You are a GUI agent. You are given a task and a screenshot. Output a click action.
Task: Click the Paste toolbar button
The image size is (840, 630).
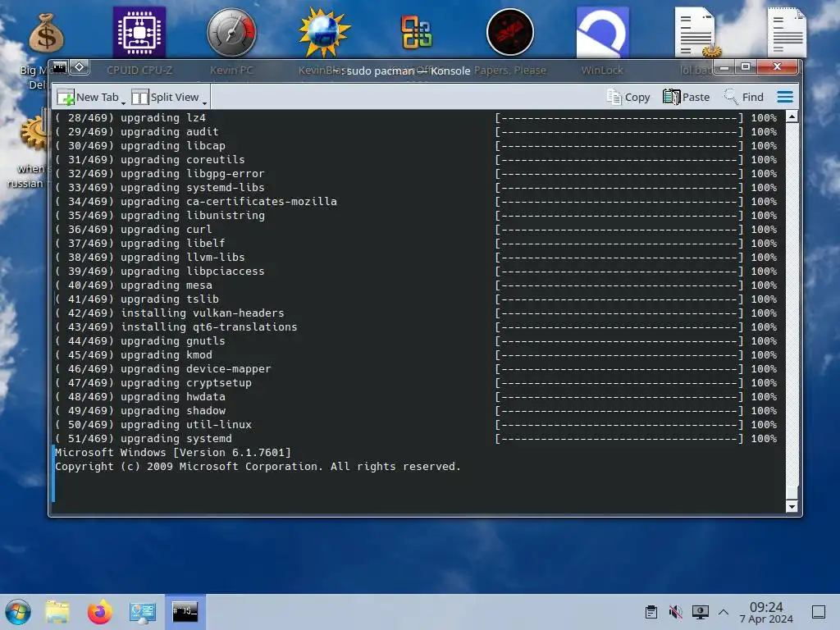point(687,97)
